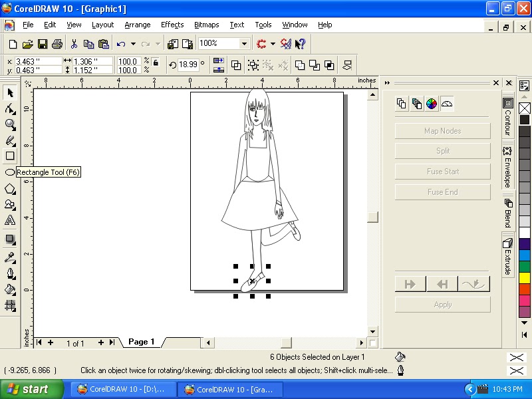Select the Polygon tool
Screen dimensions: 532x399
point(10,189)
